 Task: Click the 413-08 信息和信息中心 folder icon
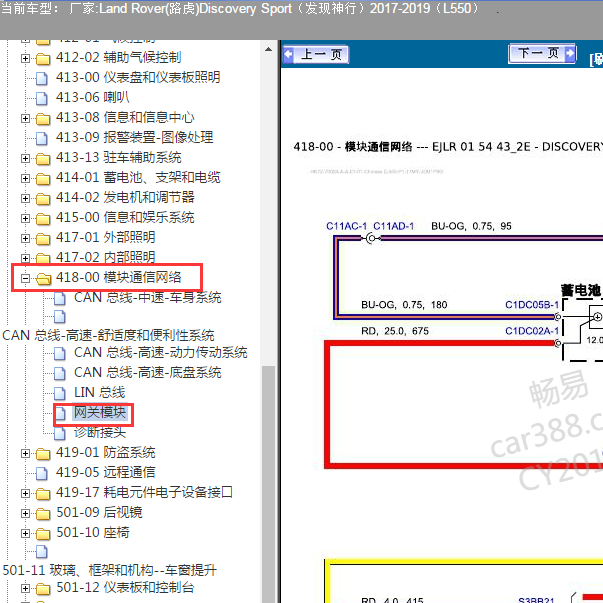[x=43, y=119]
